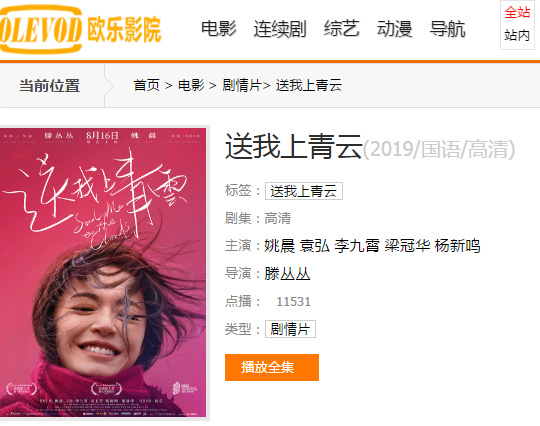540x426 pixels.
Task: Click the 剧情片 genre tag
Action: point(290,329)
